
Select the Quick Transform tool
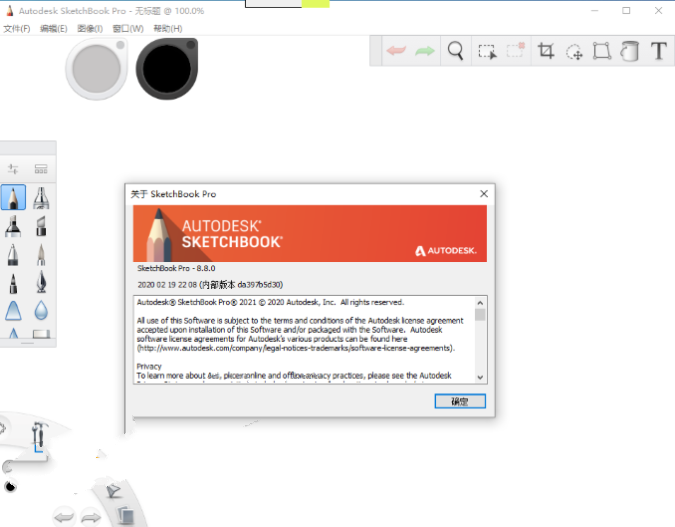coord(574,52)
